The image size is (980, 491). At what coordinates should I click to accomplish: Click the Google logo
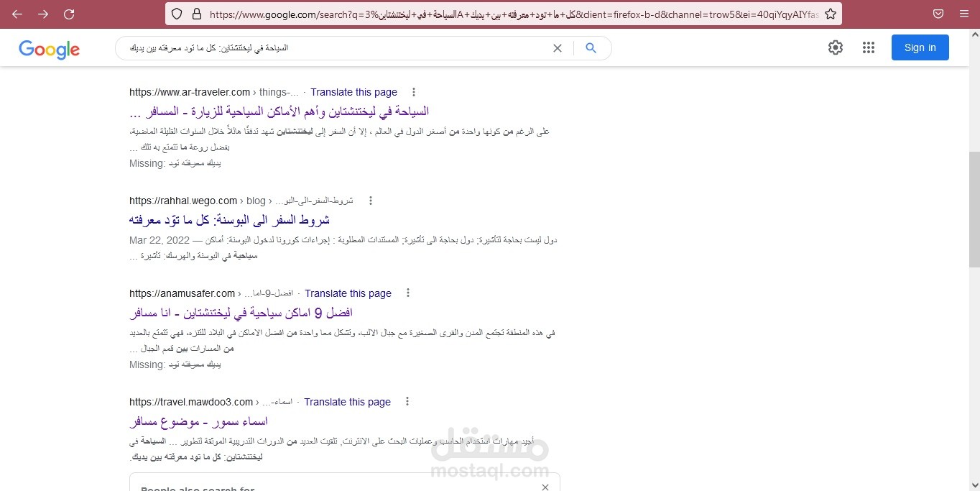pyautogui.click(x=49, y=49)
